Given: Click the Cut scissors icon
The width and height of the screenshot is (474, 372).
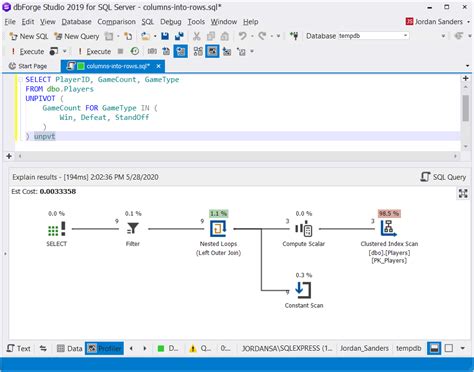Looking at the screenshot, I should click(197, 36).
